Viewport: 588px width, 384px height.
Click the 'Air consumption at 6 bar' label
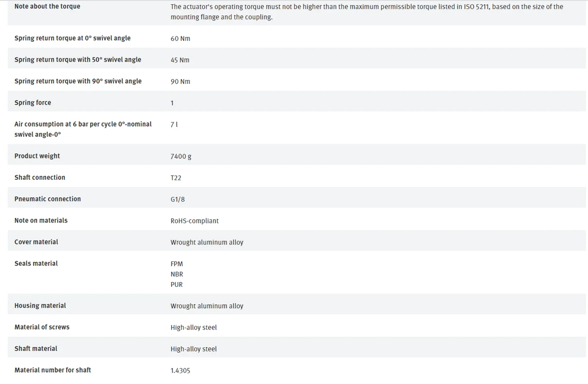click(x=83, y=129)
